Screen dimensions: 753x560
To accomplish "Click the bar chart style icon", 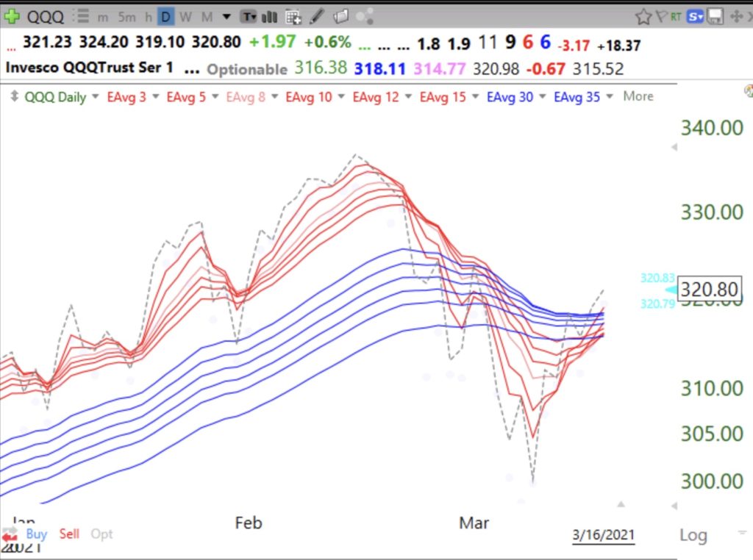I will pyautogui.click(x=269, y=18).
